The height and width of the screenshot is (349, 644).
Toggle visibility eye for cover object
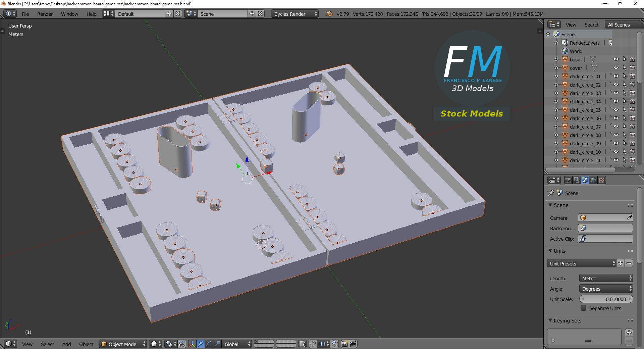[x=616, y=68]
